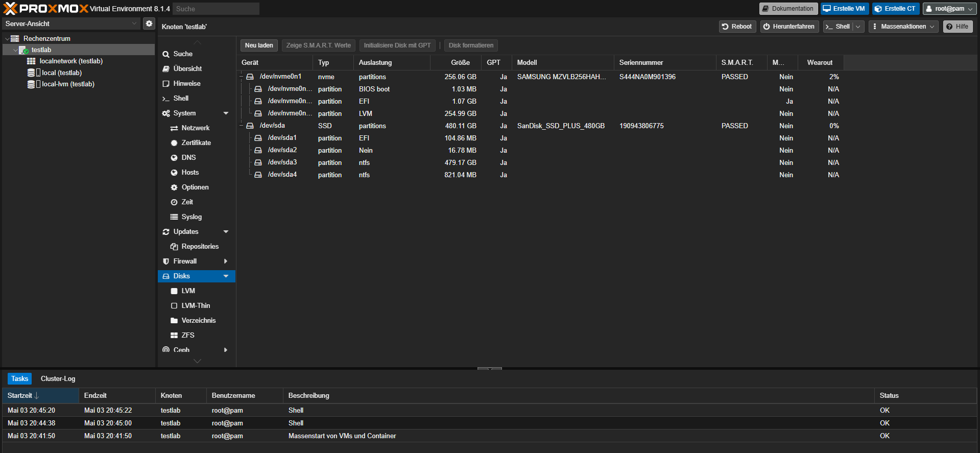980x453 pixels.
Task: Open the Server-Ansicht view dropdown
Action: (x=134, y=23)
